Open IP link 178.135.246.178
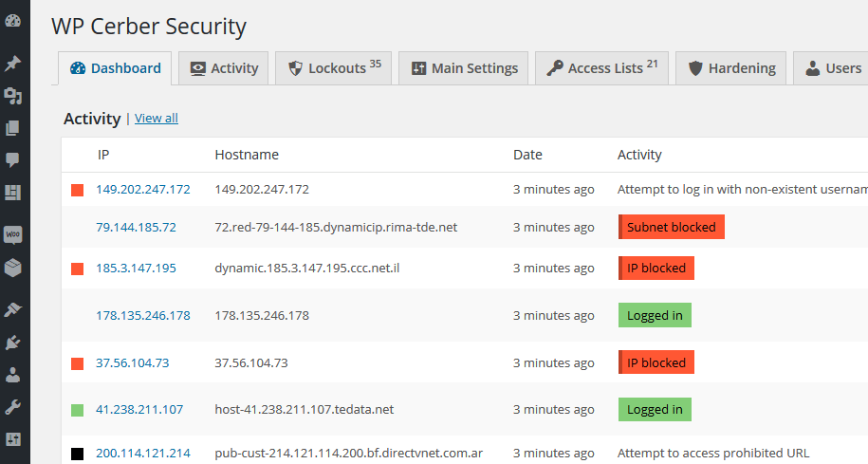This screenshot has height=464, width=868. click(x=143, y=316)
